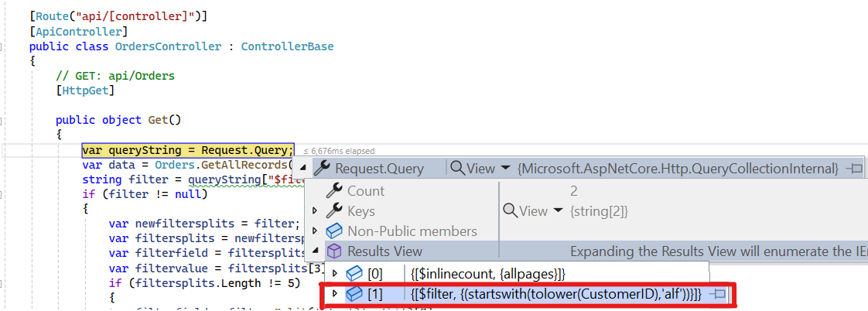Open the View dropdown arrow for Request.Query
868x311 pixels.
(505, 169)
